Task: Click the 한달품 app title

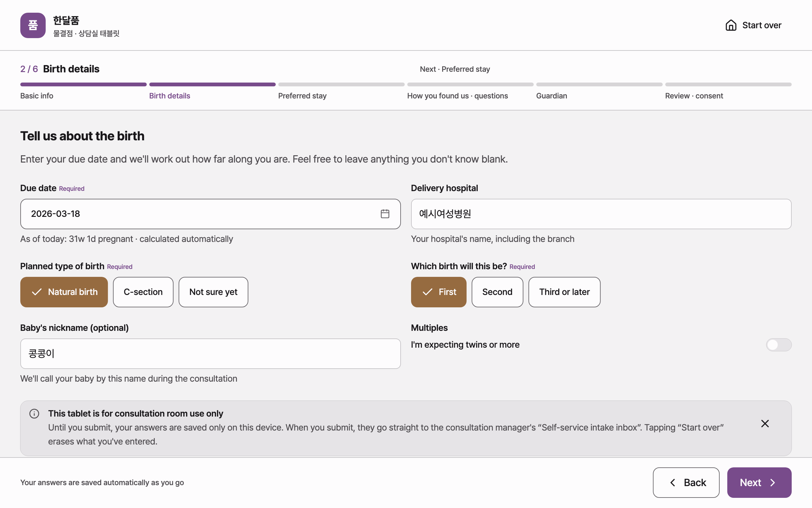Action: 66,20
